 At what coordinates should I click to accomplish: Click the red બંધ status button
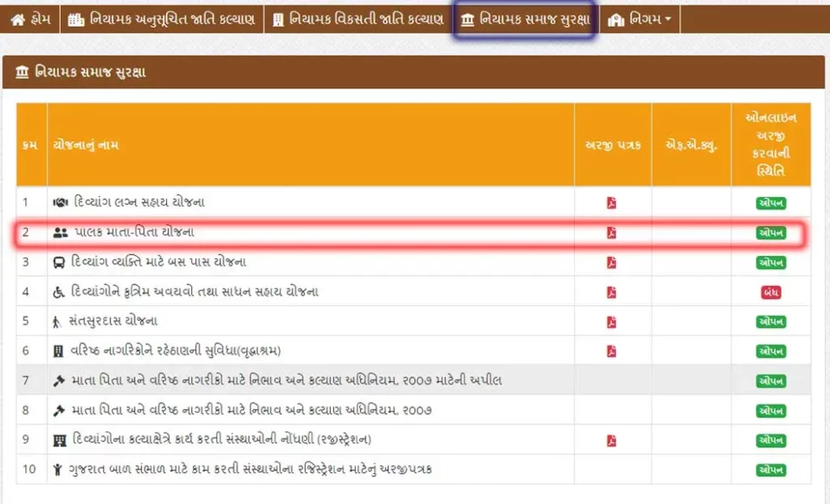pos(771,292)
